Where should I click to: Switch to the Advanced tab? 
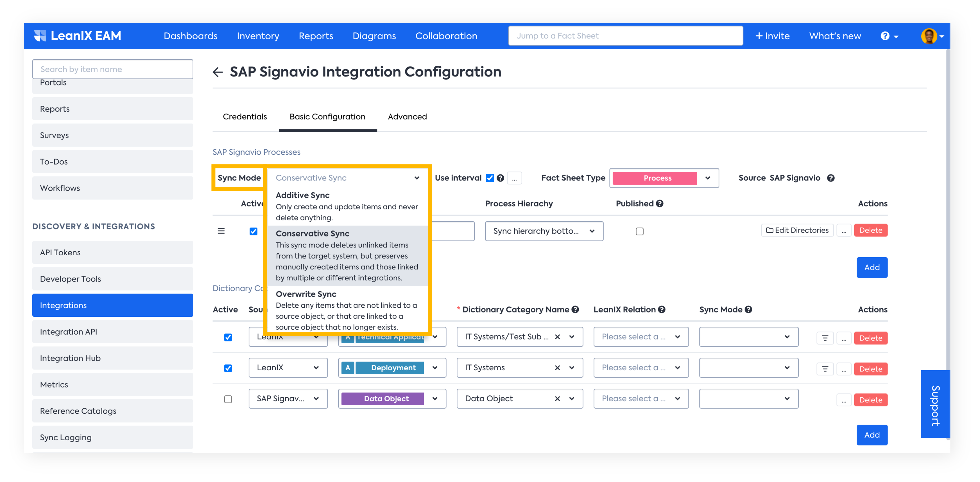coord(408,116)
